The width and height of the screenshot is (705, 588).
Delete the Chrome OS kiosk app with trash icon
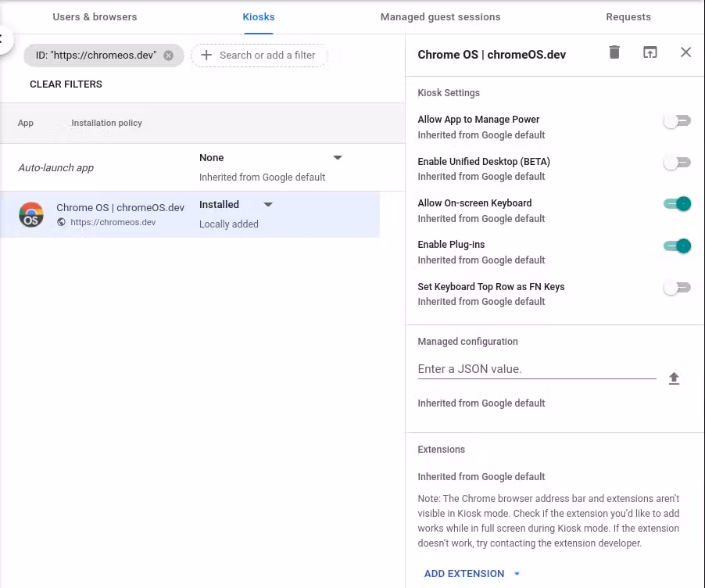click(x=614, y=52)
